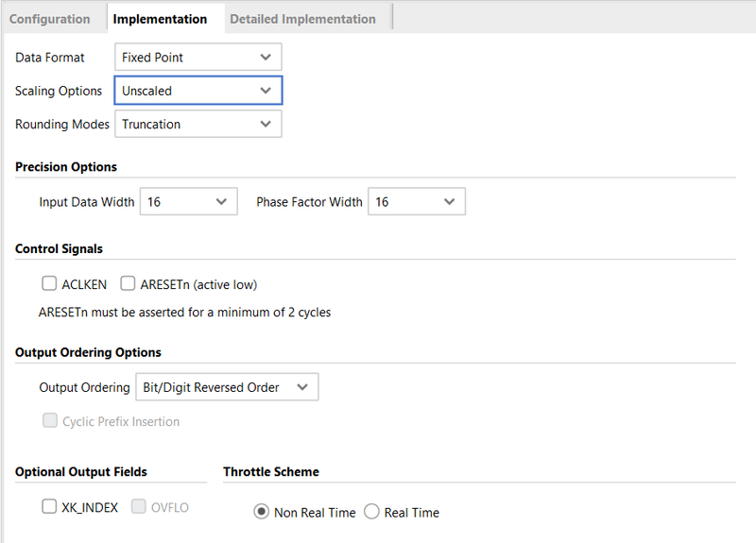Viewport: 756px width, 543px height.
Task: Open the Data Format dropdown
Action: [x=198, y=58]
